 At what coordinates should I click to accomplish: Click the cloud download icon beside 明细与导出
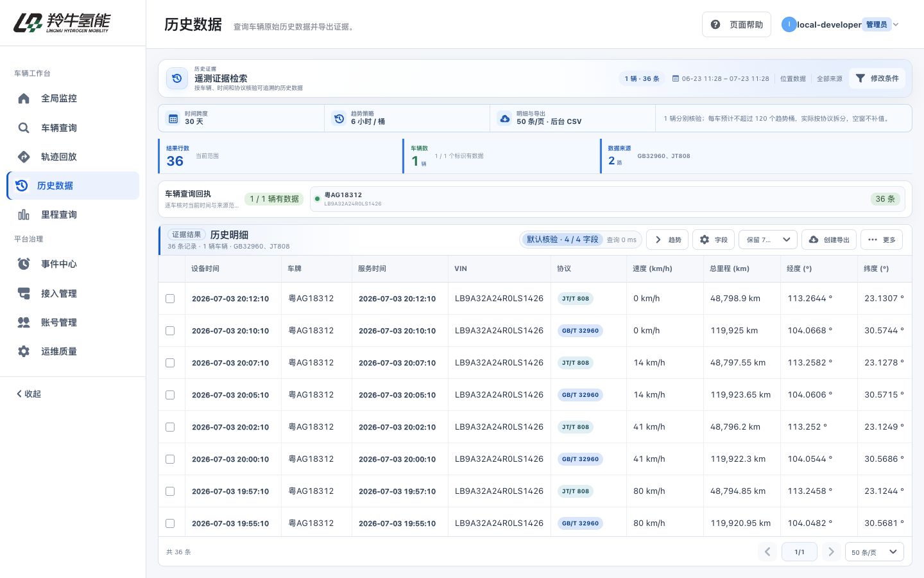pyautogui.click(x=505, y=118)
